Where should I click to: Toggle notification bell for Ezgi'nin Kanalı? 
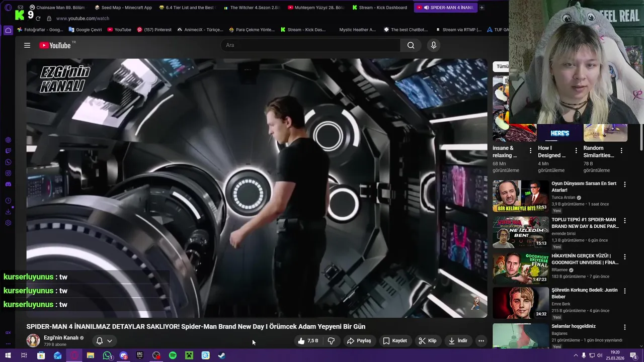tap(100, 341)
